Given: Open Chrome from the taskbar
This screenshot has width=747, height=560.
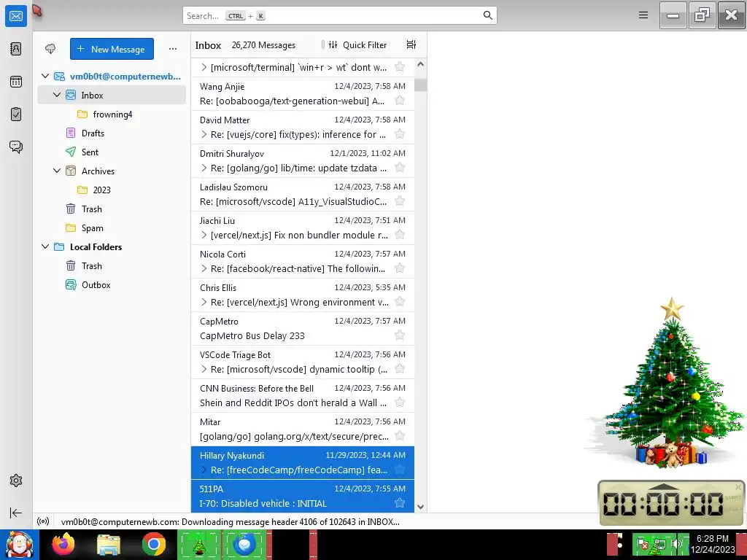Looking at the screenshot, I should (x=153, y=544).
